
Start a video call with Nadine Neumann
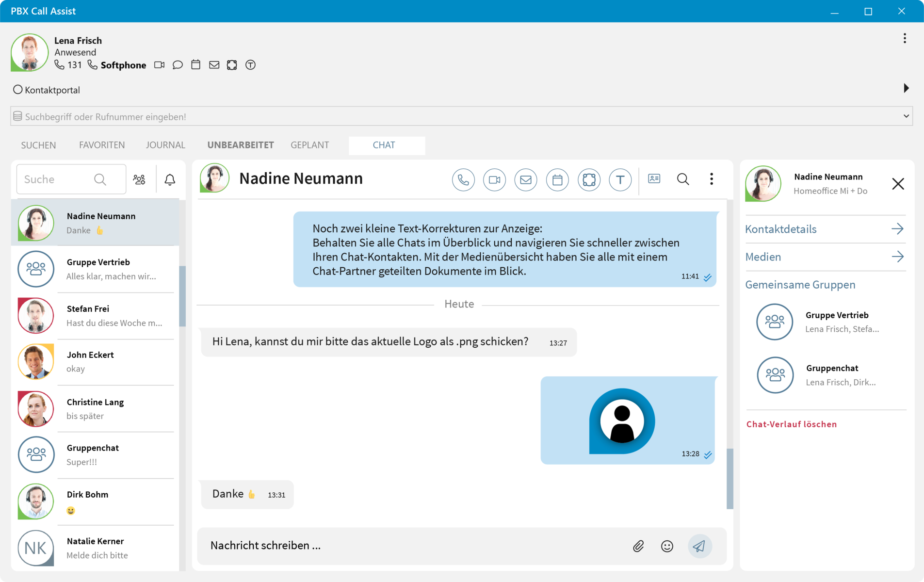tap(494, 179)
